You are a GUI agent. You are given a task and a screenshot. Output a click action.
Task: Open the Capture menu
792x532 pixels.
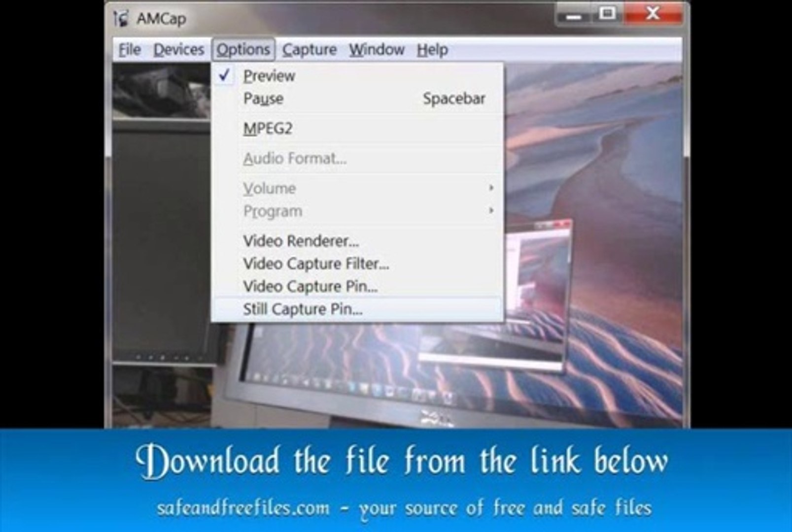[310, 50]
